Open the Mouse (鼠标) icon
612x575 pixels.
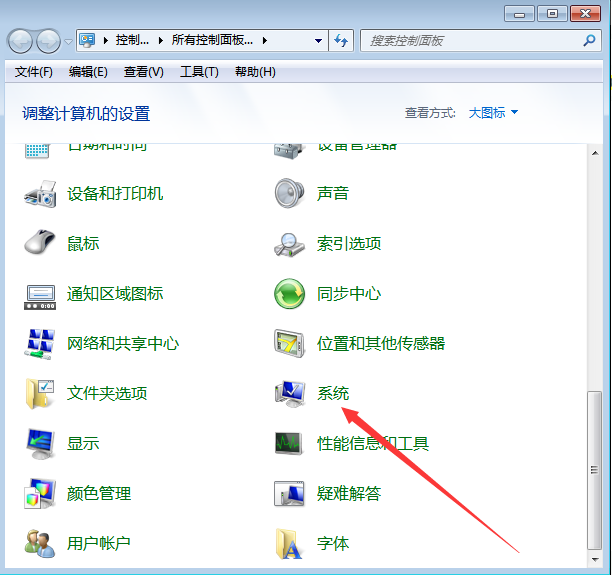[40, 242]
